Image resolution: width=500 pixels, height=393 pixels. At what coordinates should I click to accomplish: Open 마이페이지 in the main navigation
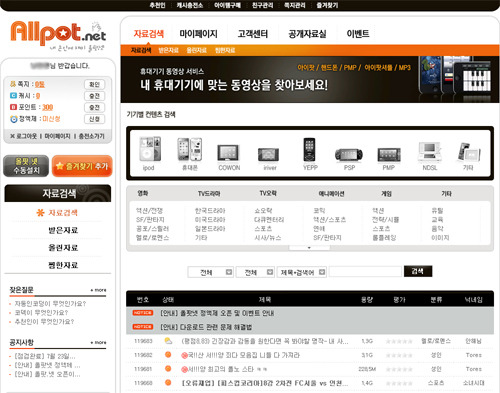point(198,34)
